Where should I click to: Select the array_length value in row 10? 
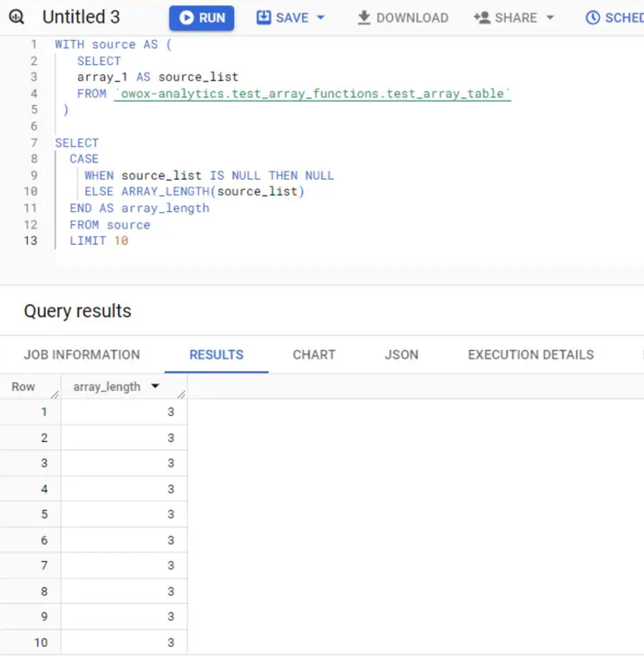(x=170, y=643)
